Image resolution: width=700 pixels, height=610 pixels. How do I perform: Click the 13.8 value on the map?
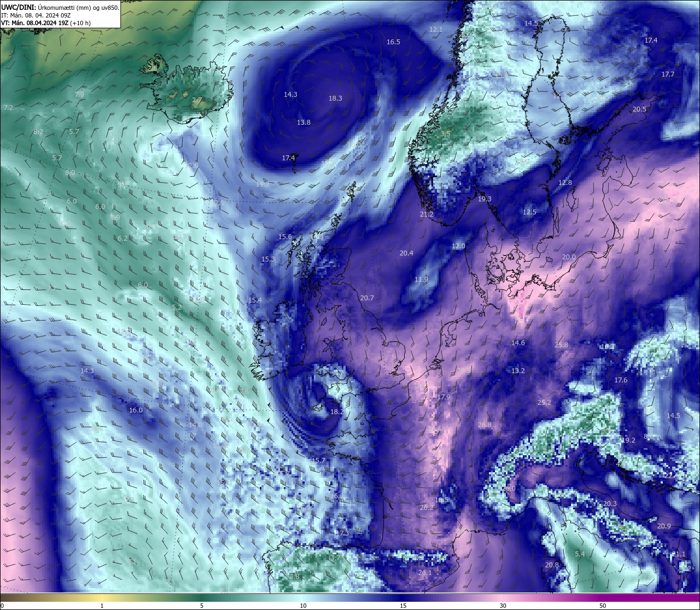coord(304,123)
